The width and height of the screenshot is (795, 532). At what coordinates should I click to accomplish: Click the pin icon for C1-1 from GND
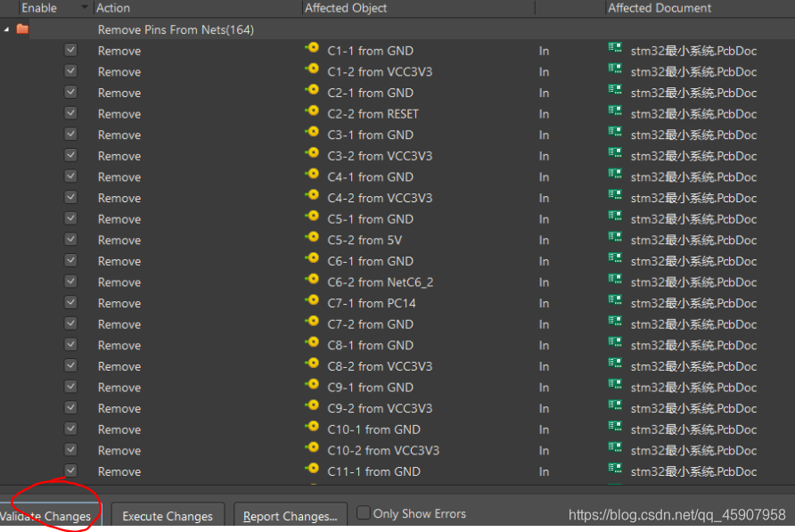[x=312, y=48]
